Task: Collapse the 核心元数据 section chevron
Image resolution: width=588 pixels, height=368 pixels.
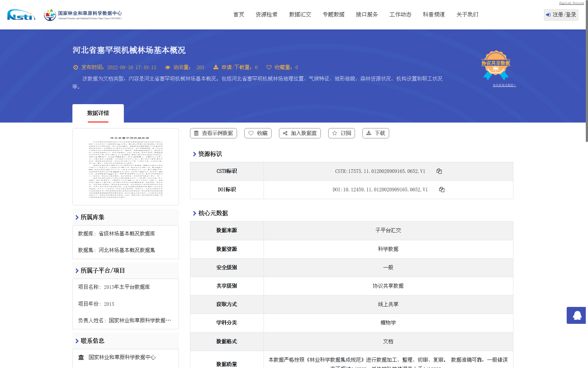Action: click(x=194, y=213)
